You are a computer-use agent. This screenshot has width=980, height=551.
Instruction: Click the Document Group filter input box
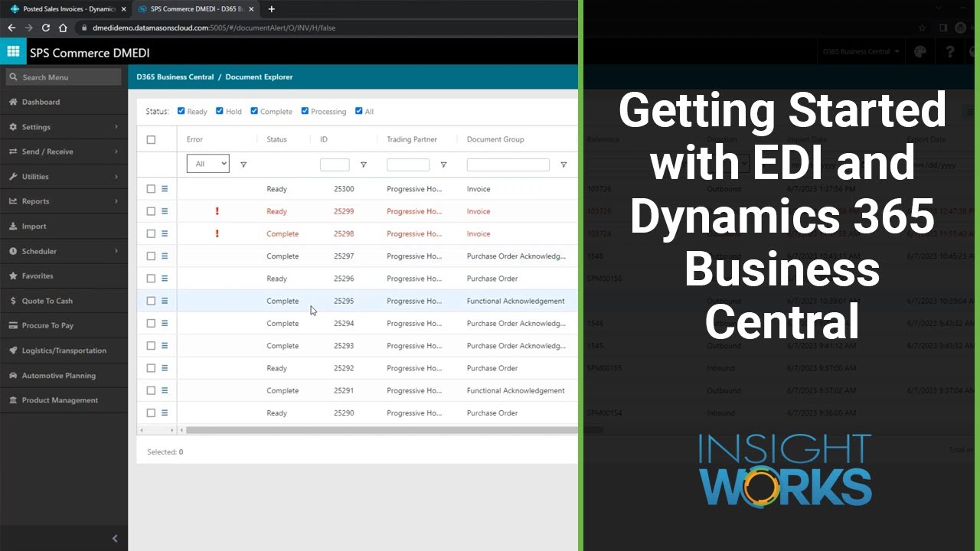(x=508, y=165)
